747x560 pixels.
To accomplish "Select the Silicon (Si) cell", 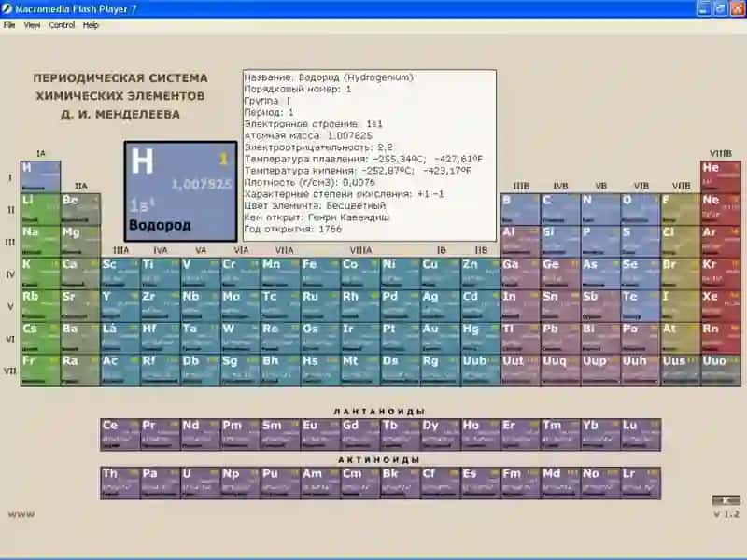I will click(x=561, y=242).
